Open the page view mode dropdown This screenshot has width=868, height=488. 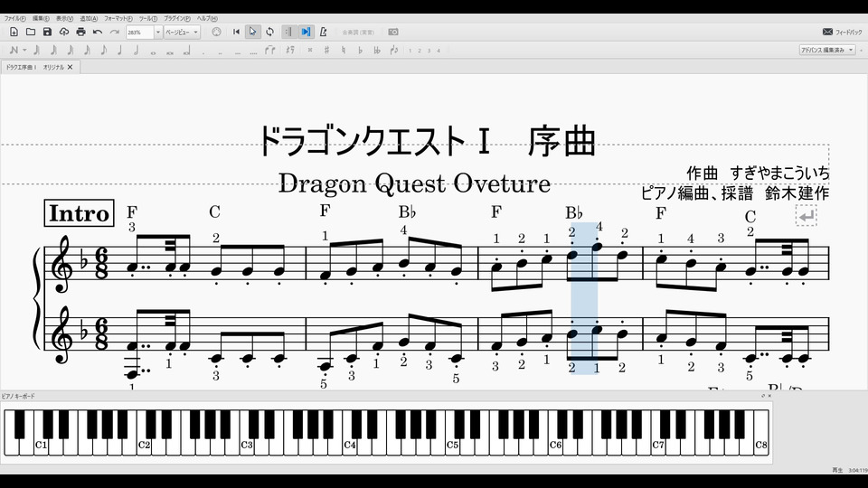click(182, 33)
